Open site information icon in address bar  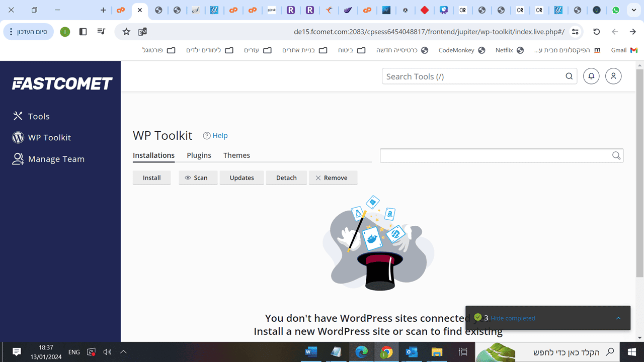pos(576,32)
